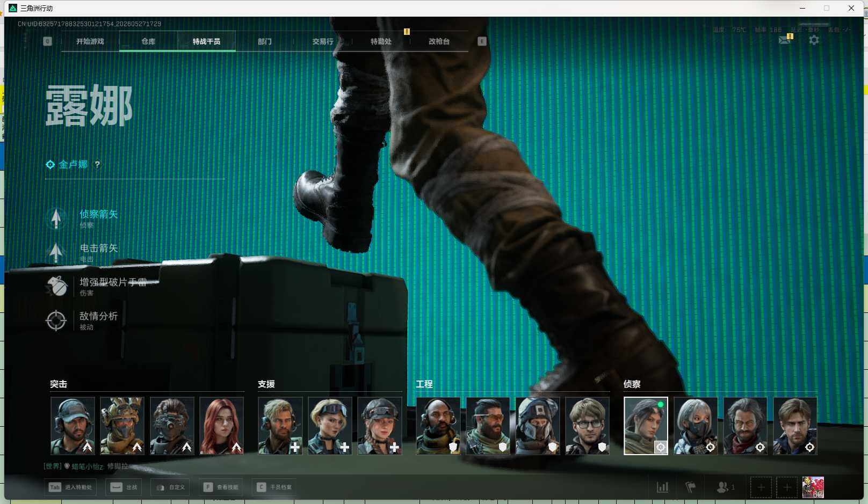Select 工程 operator wearing headset
The height and width of the screenshot is (504, 868).
click(438, 426)
